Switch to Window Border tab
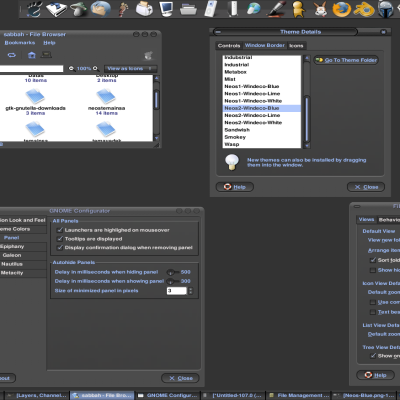Image resolution: width=400 pixels, height=400 pixels. [x=265, y=45]
